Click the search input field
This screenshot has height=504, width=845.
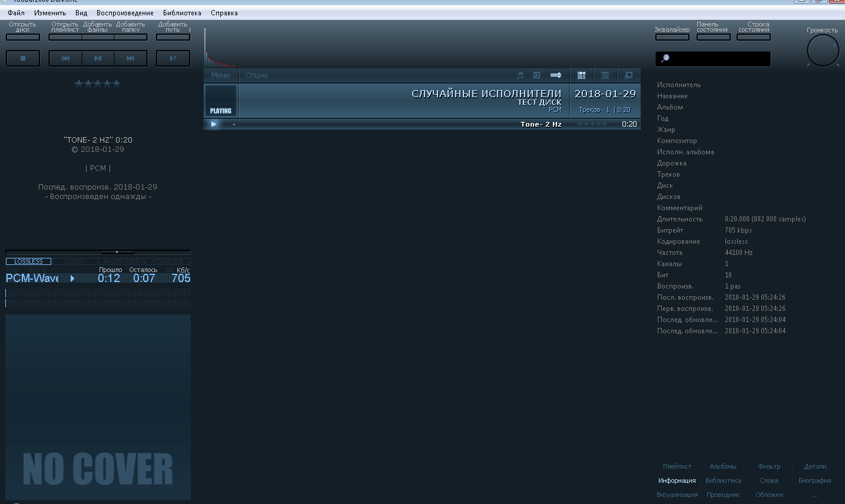point(713,58)
